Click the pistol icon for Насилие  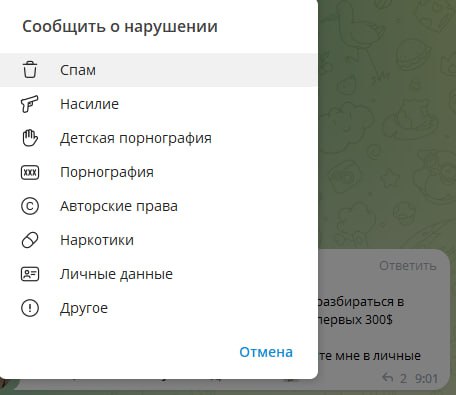click(x=30, y=104)
